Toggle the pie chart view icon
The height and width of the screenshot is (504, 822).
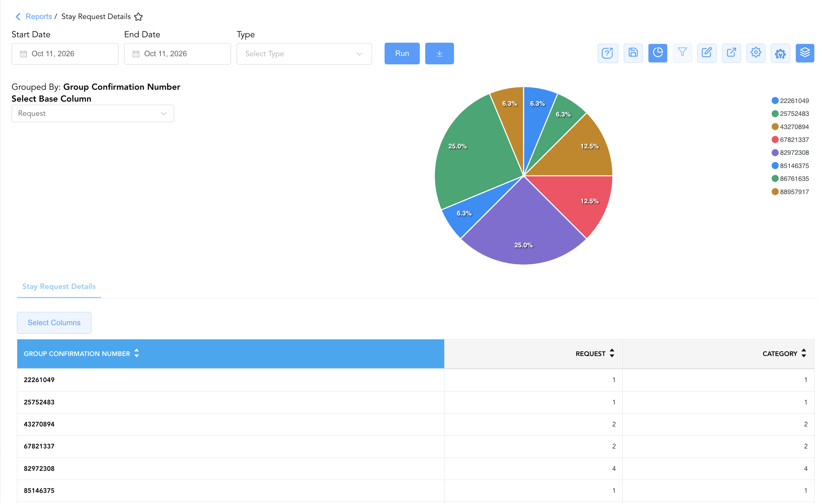(658, 53)
